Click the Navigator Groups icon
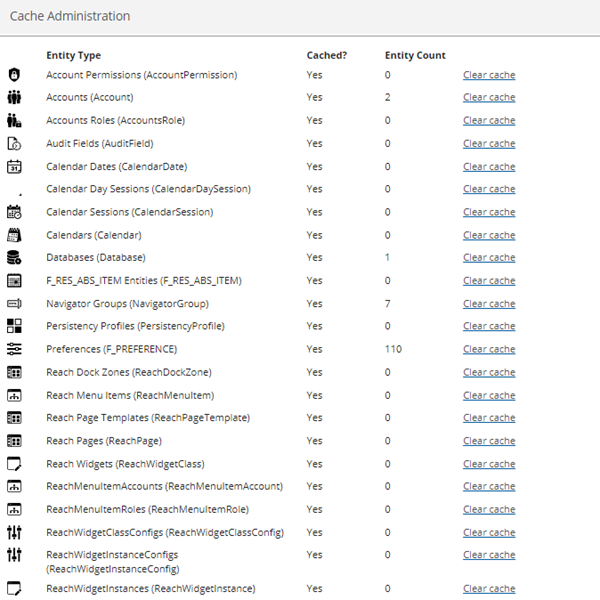The image size is (600, 600). [x=14, y=304]
